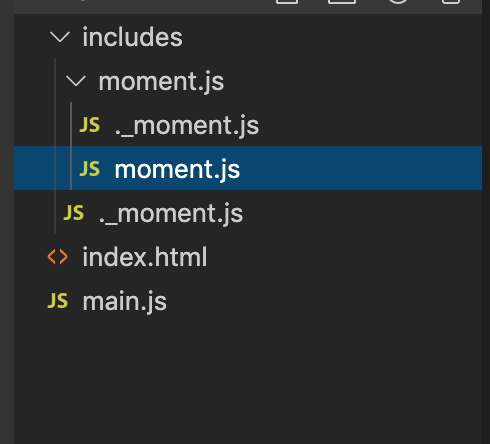Select the includes folder label

tap(132, 37)
